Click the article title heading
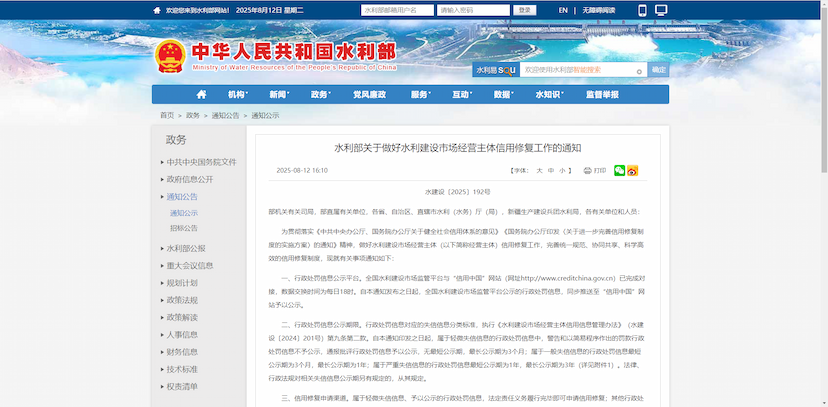The width and height of the screenshot is (828, 407). 458,148
